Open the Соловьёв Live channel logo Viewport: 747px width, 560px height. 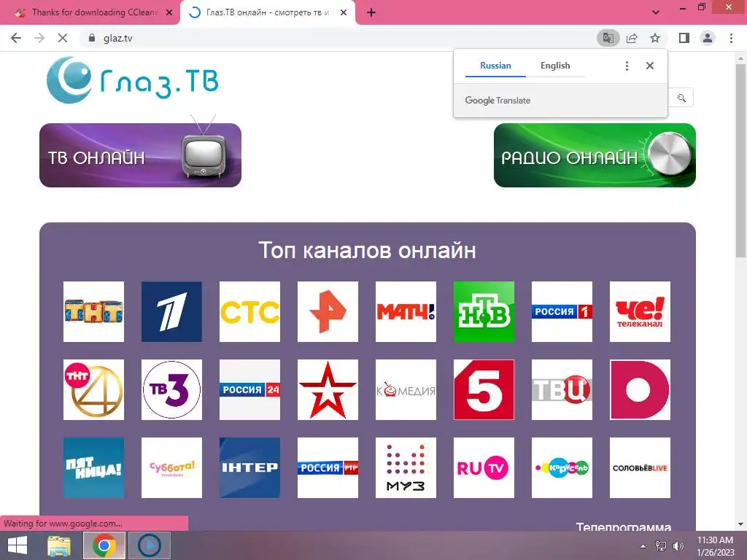point(640,467)
